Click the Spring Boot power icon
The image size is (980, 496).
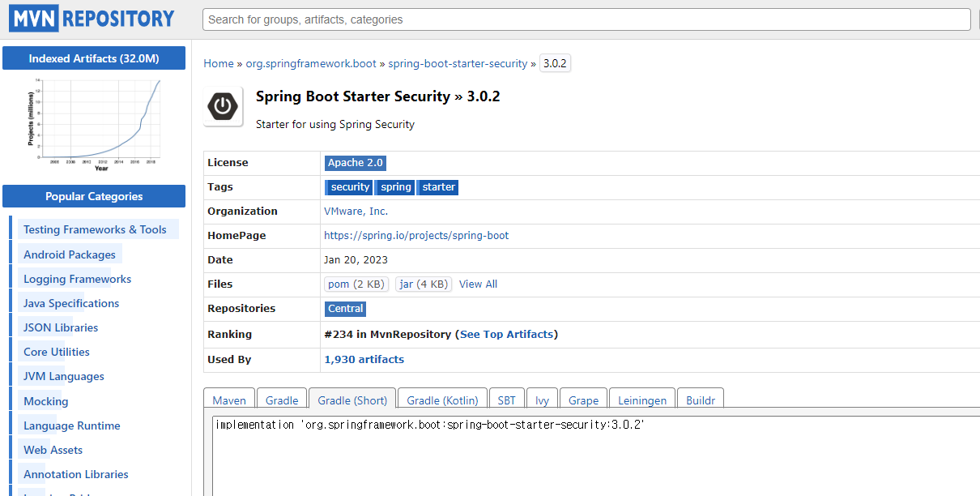click(x=224, y=106)
